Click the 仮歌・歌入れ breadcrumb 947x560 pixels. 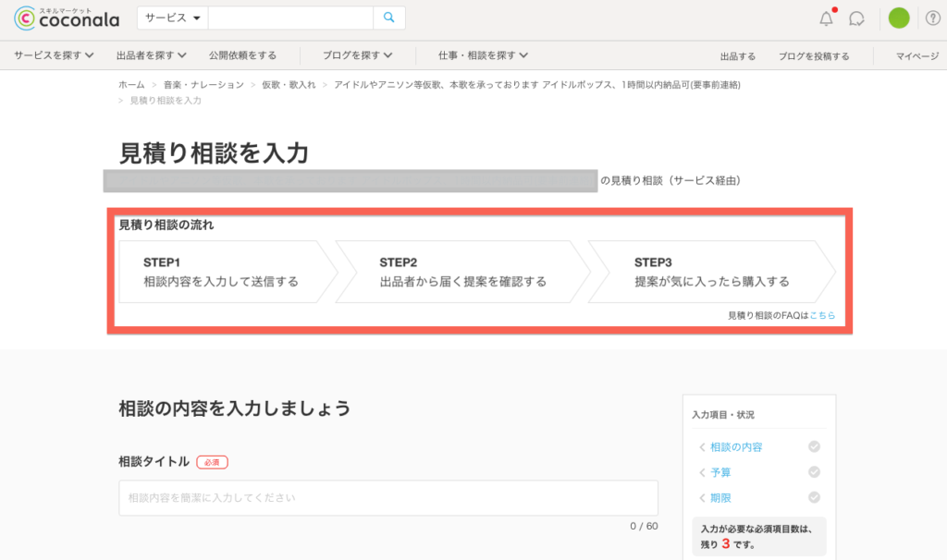[x=289, y=85]
